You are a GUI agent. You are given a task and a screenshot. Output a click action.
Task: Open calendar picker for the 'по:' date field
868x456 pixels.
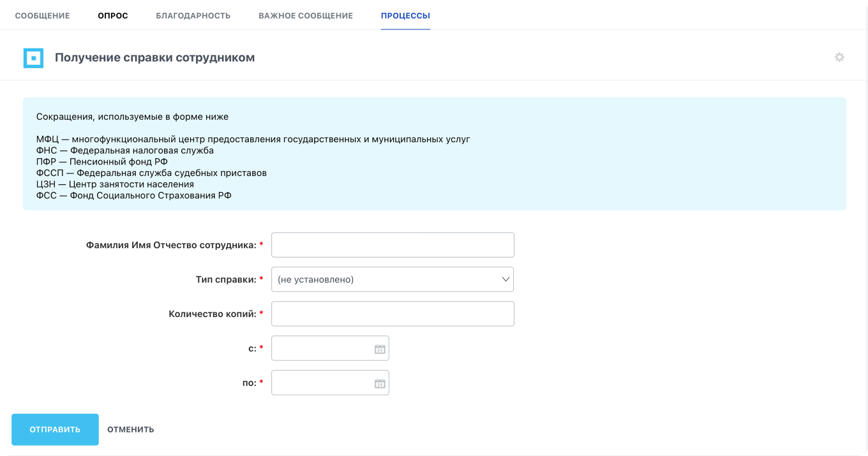click(380, 383)
